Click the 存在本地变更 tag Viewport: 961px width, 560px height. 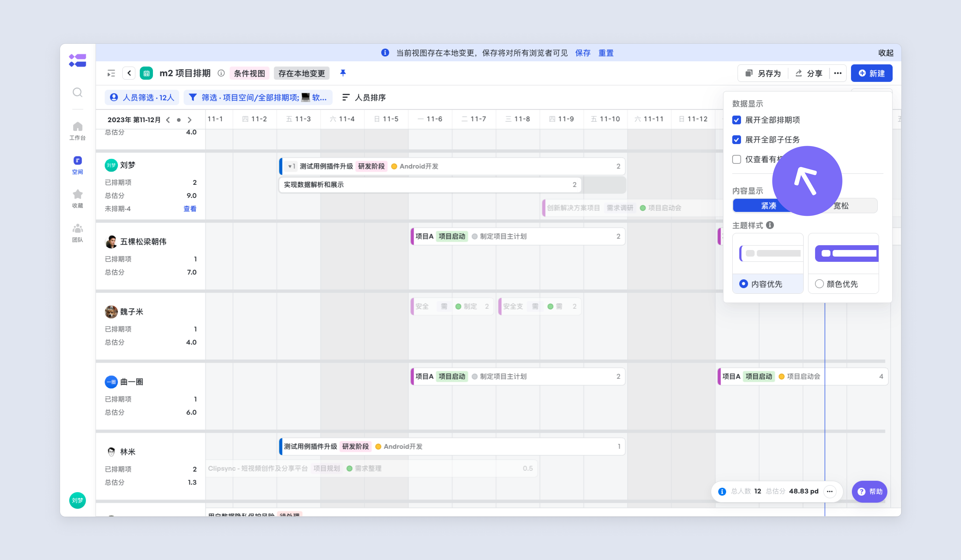pyautogui.click(x=302, y=73)
